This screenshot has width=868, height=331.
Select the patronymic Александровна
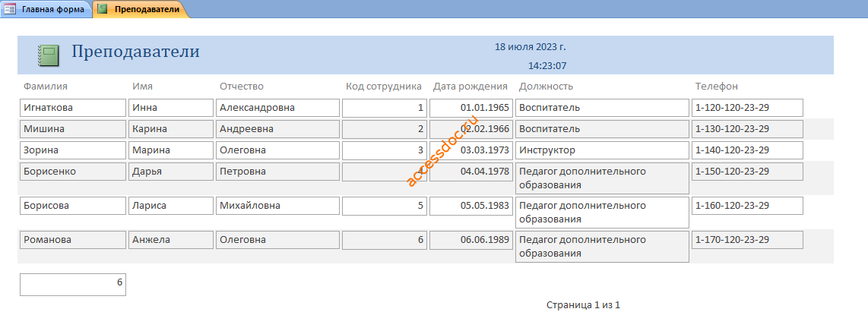(277, 108)
